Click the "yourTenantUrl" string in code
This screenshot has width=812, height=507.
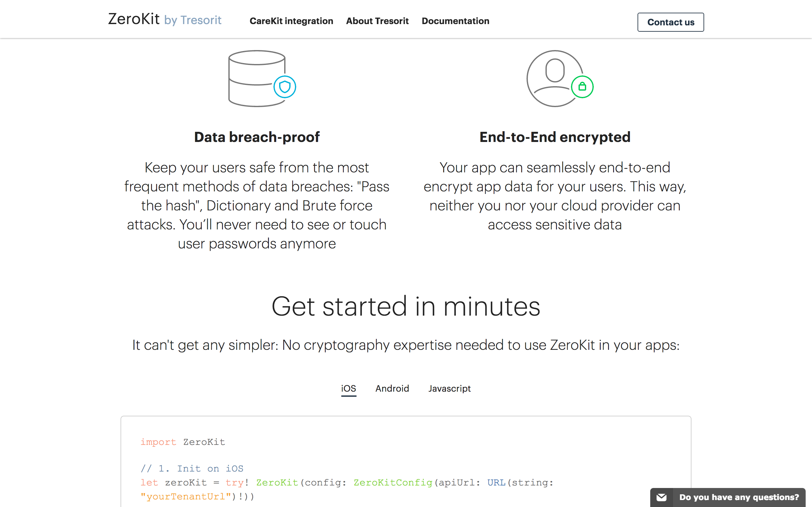[186, 496]
